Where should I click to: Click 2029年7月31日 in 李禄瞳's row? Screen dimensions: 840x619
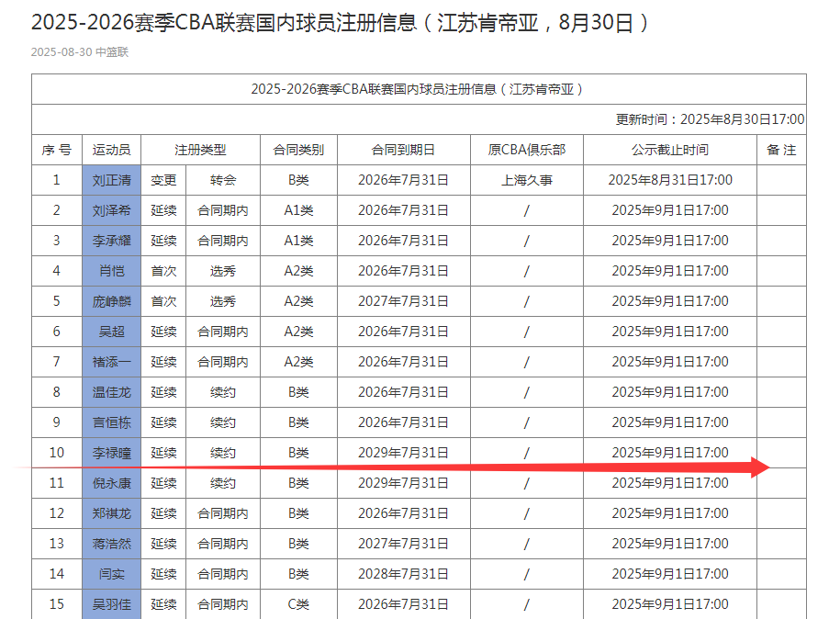pos(403,453)
